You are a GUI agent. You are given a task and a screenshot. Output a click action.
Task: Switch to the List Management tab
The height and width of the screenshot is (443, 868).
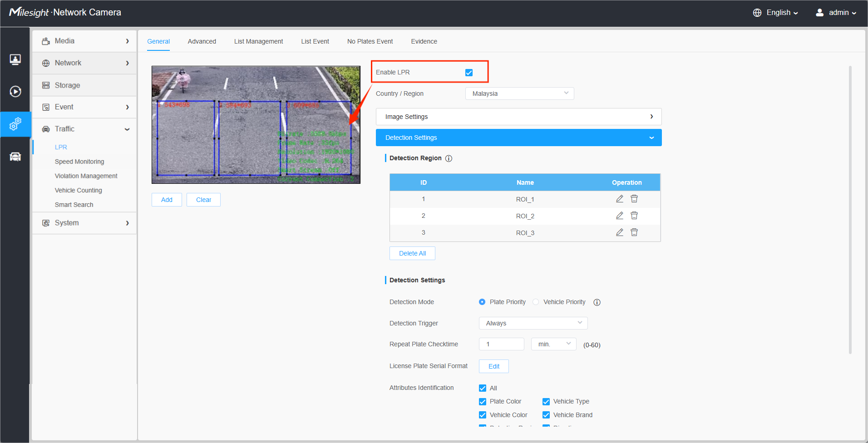tap(258, 41)
